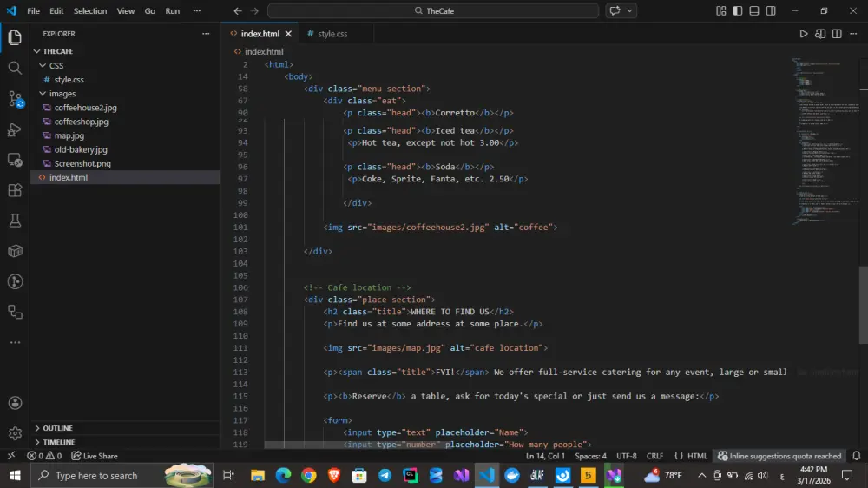Open old-bakery.jpg in Explorer

[81, 149]
